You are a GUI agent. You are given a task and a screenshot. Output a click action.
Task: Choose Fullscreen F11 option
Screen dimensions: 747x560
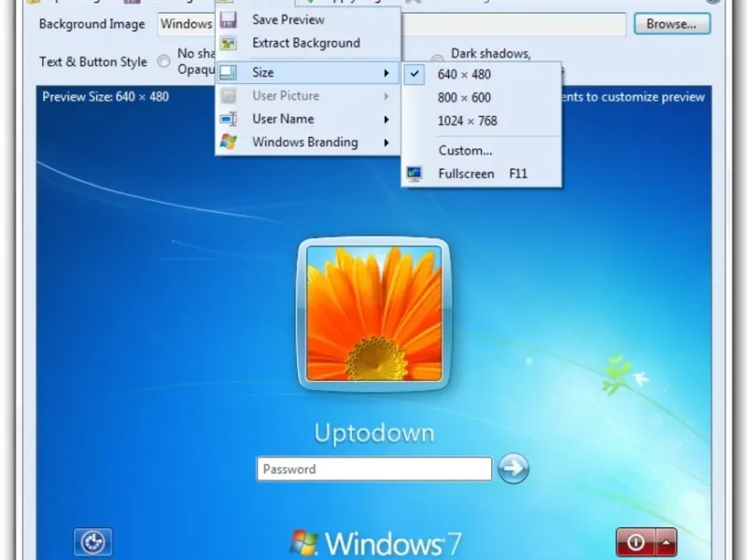click(x=481, y=174)
